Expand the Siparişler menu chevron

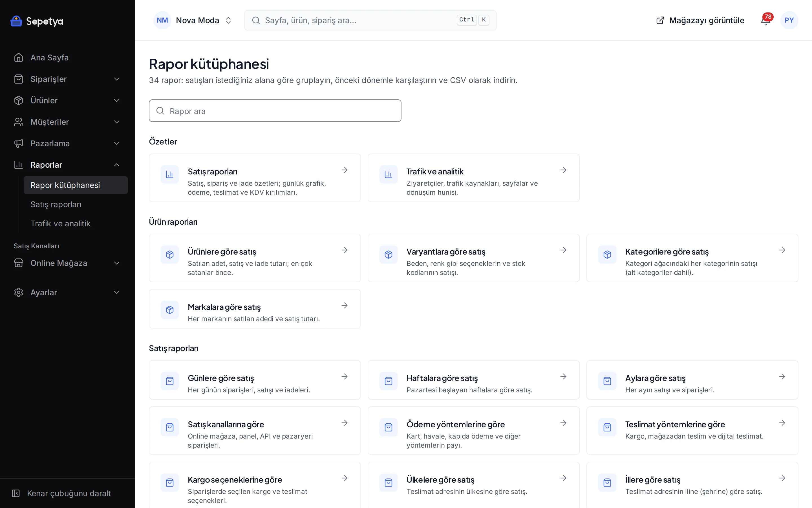(117, 79)
